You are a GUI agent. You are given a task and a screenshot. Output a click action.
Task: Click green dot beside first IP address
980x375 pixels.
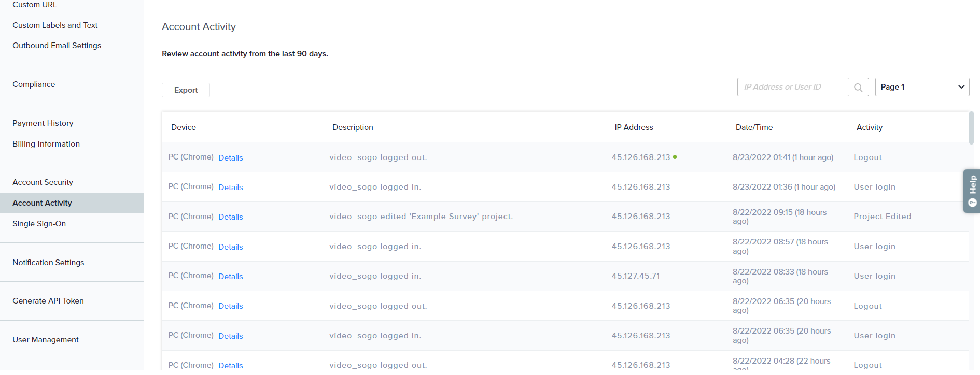[675, 157]
